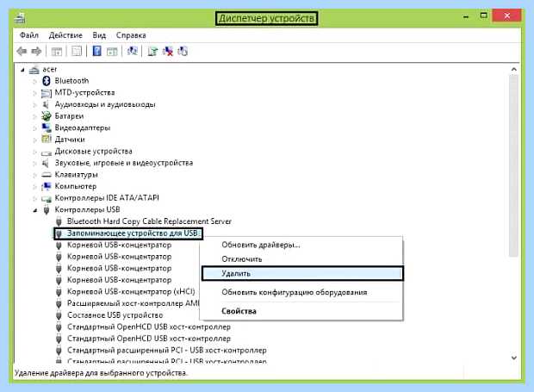Open the Вид menu
Viewport: 534px width, 392px height.
[x=99, y=35]
